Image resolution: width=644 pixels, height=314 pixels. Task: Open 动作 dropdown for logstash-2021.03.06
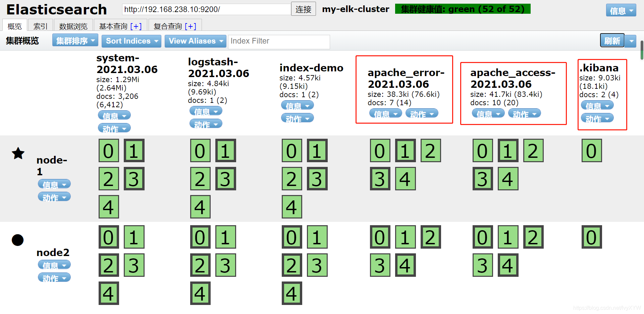206,124
